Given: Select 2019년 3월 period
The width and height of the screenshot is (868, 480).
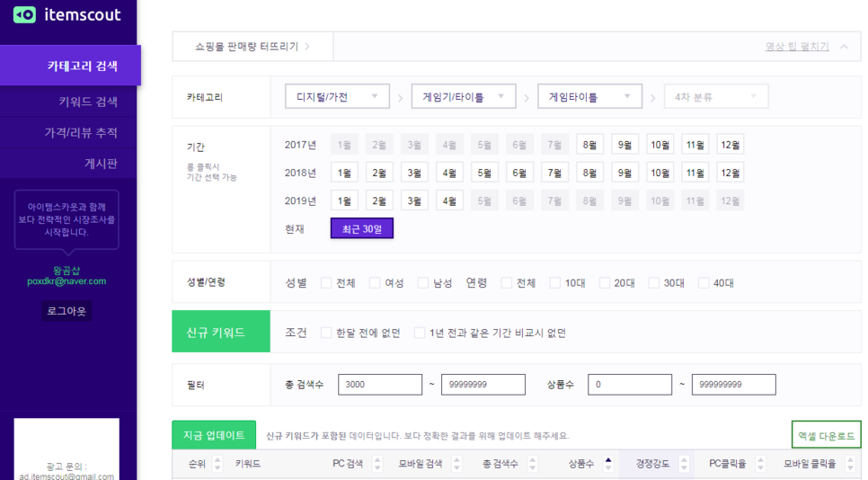Looking at the screenshot, I should click(414, 201).
